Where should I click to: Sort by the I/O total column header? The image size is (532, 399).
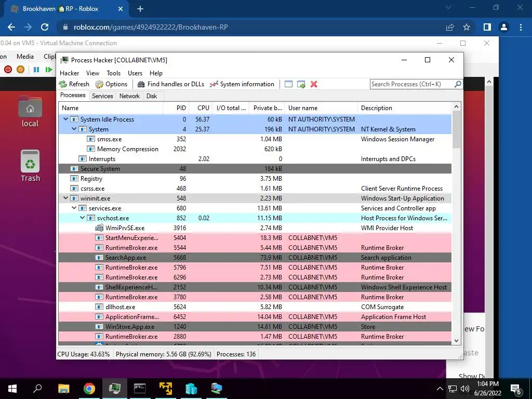coord(231,108)
